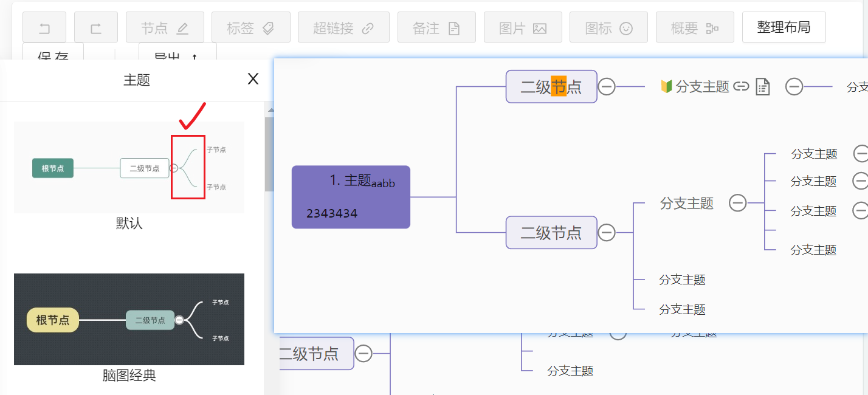The image size is (868, 395).
Task: Select the 二级节点 with the orange highlighted character
Action: click(551, 86)
